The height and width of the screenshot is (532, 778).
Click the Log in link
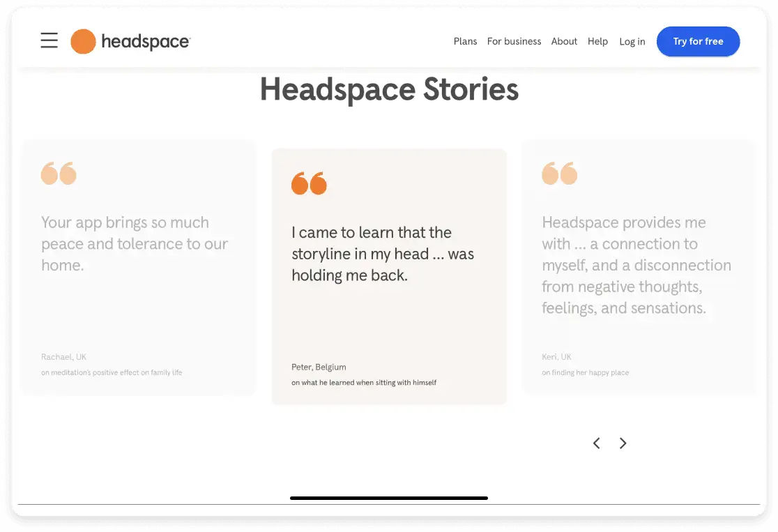point(632,41)
